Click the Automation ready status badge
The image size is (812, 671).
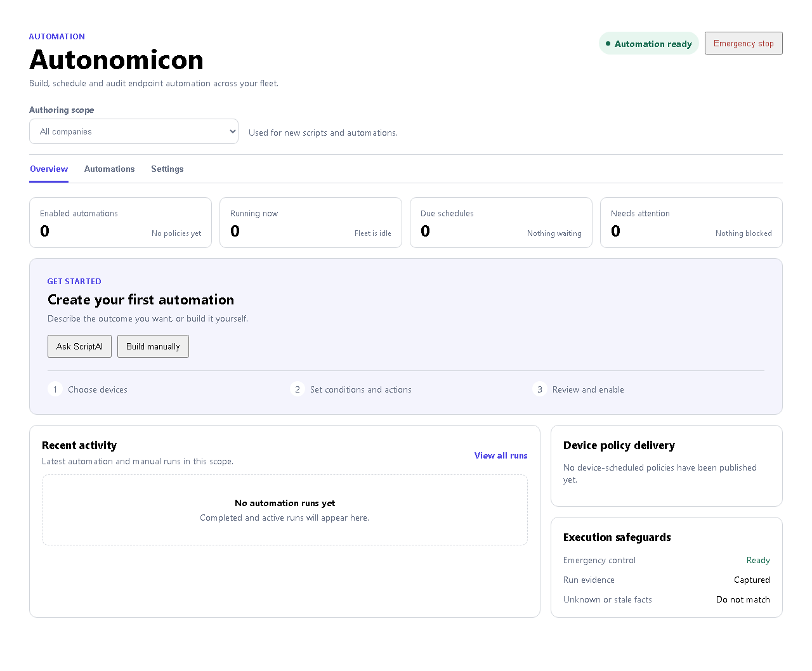(648, 43)
